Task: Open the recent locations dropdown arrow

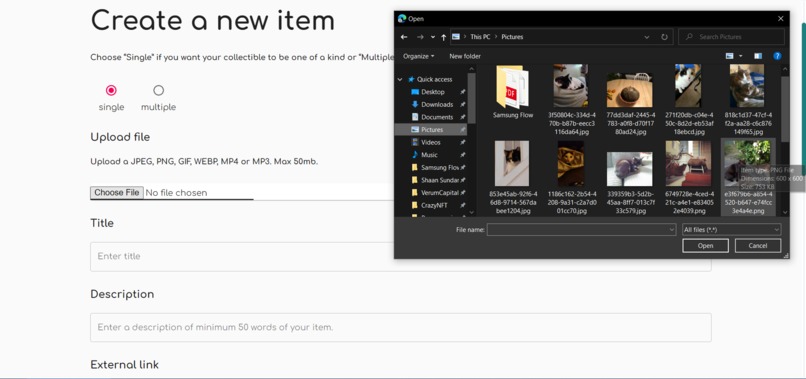Action: [433, 37]
